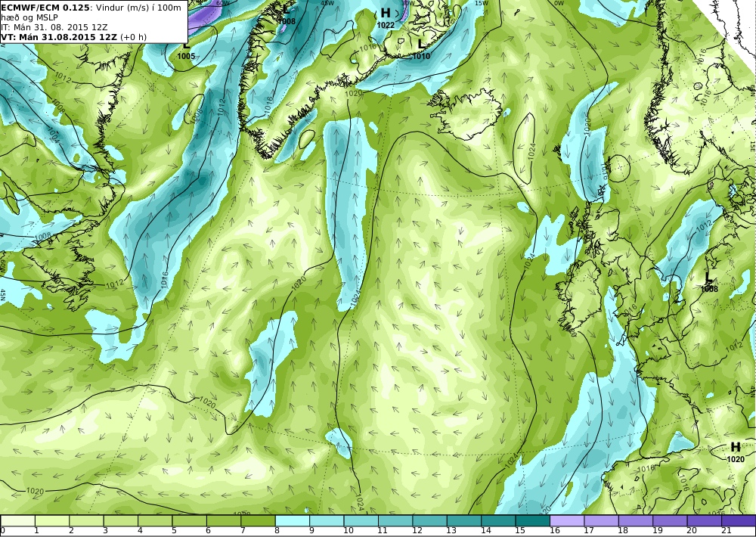The image size is (756, 537).
Task: Click the legend scale number 11
Action: [383, 531]
